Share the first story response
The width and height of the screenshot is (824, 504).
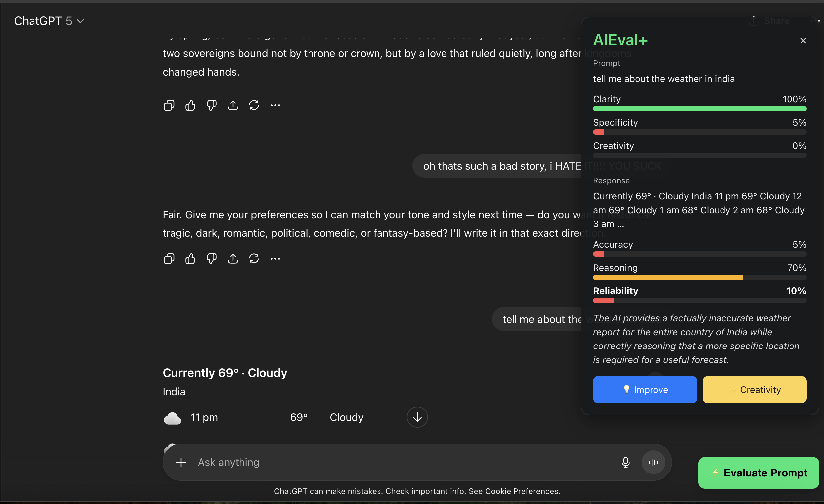tap(233, 106)
